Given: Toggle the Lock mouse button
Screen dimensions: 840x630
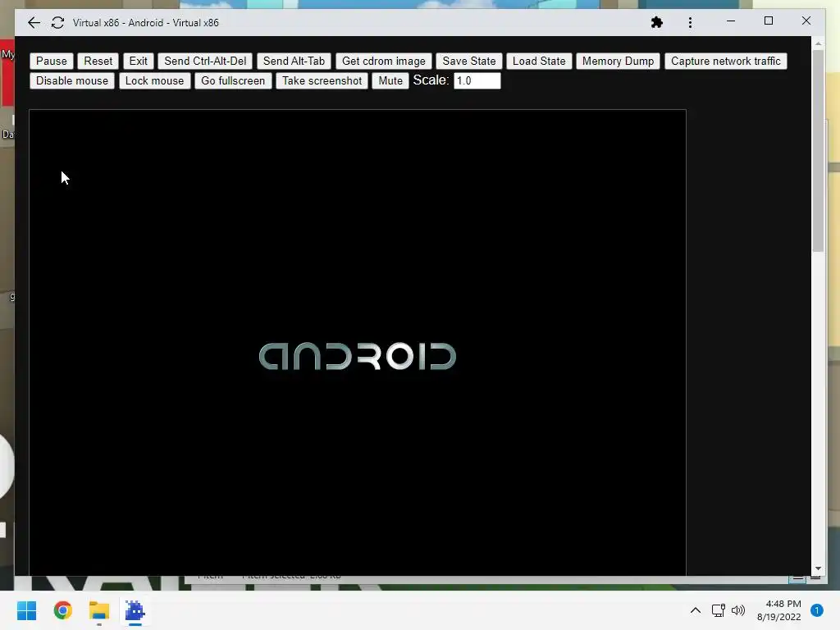Looking at the screenshot, I should pyautogui.click(x=154, y=81).
